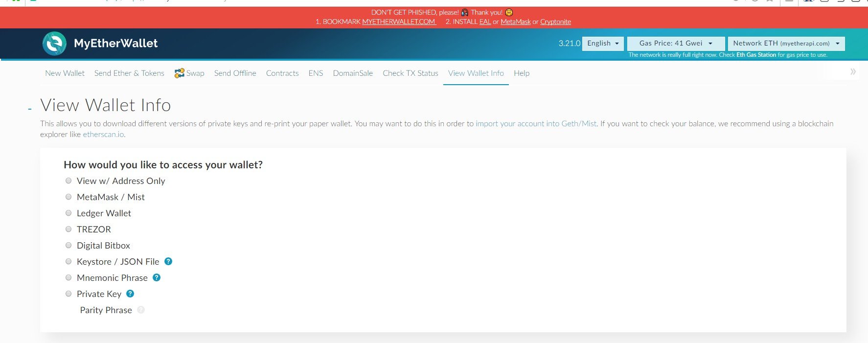
Task: Pick Mnemonic Phrase radio option
Action: (69, 277)
